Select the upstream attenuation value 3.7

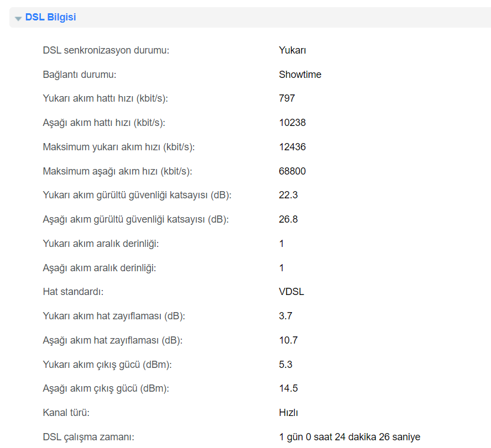pos(285,316)
